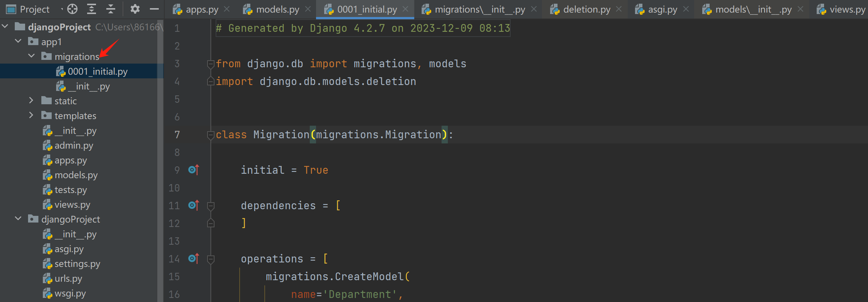This screenshot has width=868, height=302.
Task: Close the deletion.py editor tab
Action: click(x=619, y=9)
